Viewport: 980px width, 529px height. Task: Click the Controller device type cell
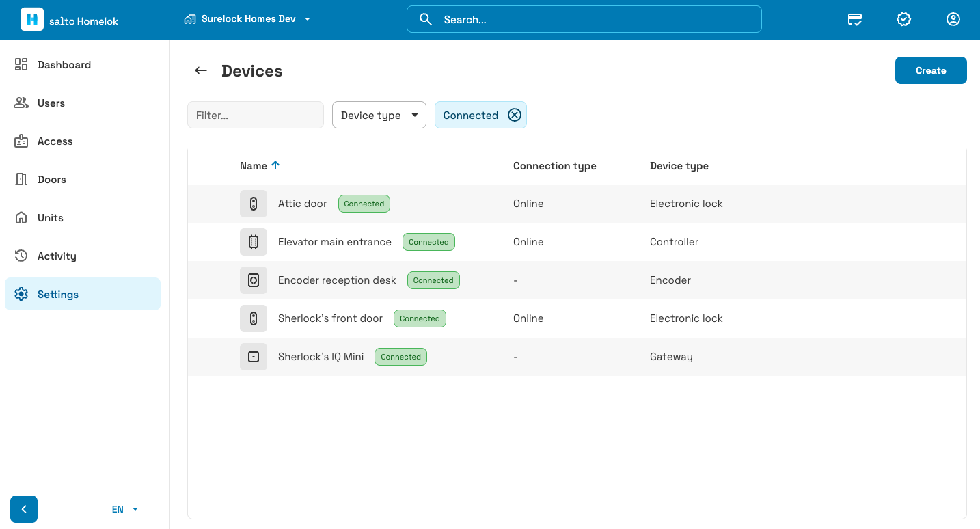(x=675, y=242)
